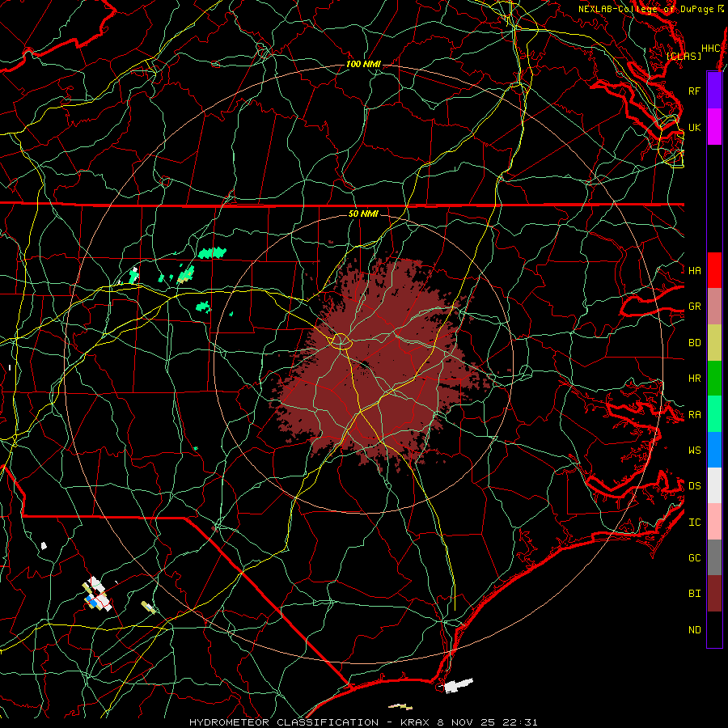Click the [CLAS] label above the legend
Viewport: 728px width, 728px height.
point(684,56)
